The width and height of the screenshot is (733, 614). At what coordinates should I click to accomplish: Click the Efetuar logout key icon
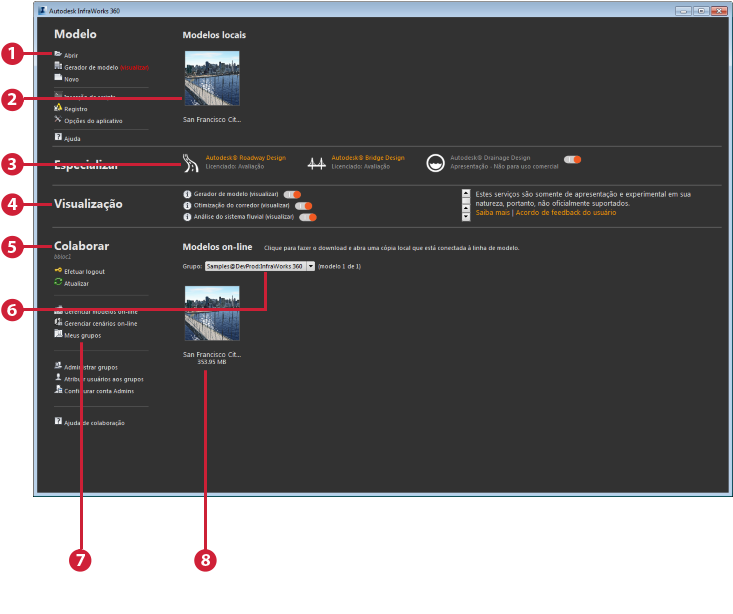58,270
